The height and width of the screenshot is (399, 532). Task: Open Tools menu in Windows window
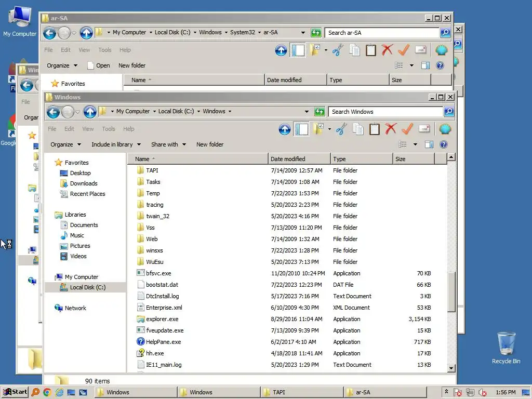tap(109, 129)
